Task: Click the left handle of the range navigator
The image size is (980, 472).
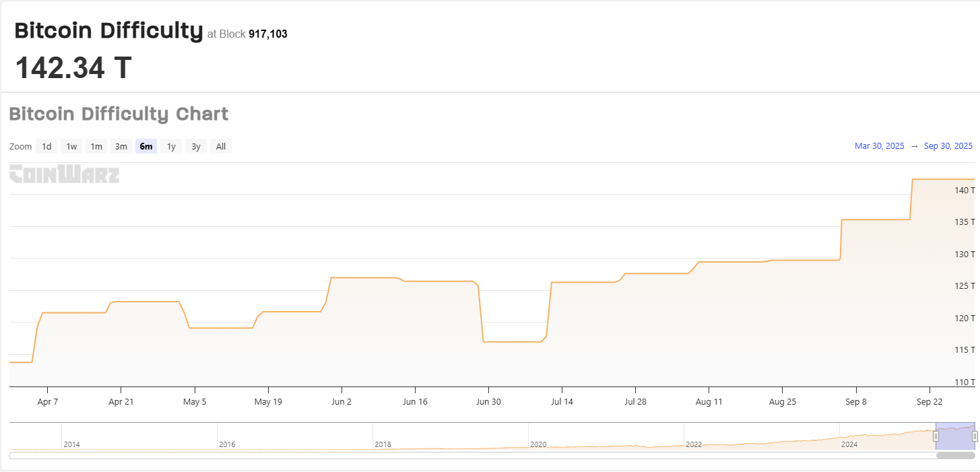Action: coord(936,436)
